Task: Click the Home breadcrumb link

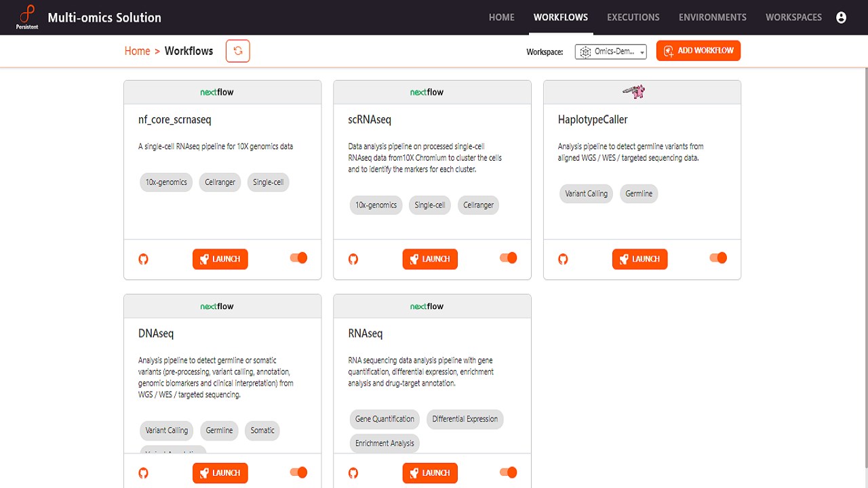Action: tap(137, 51)
